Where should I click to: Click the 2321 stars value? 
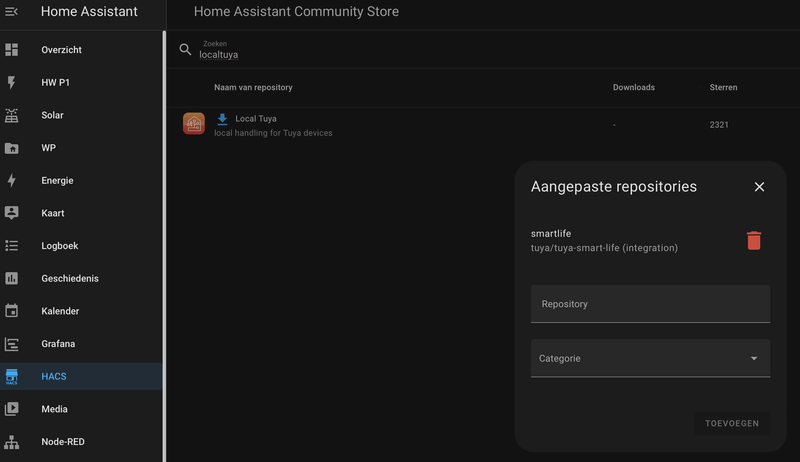[718, 124]
